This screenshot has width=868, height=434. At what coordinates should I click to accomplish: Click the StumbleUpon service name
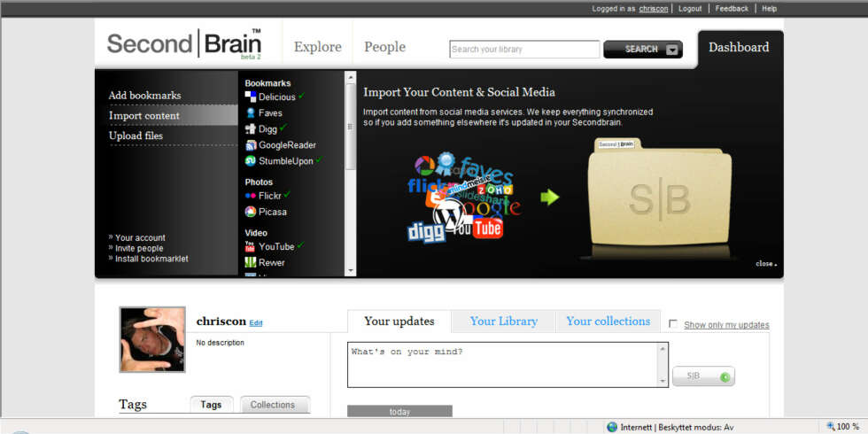point(285,161)
